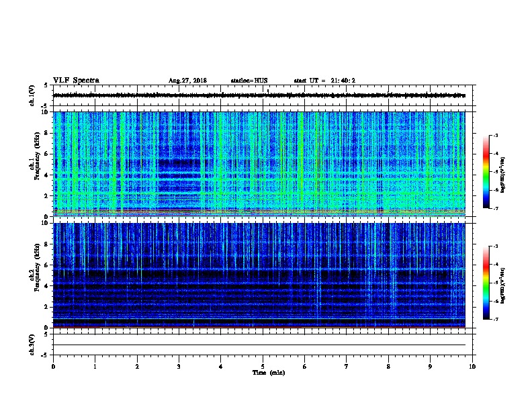Click the "4" tick on the time axis

(x=221, y=367)
